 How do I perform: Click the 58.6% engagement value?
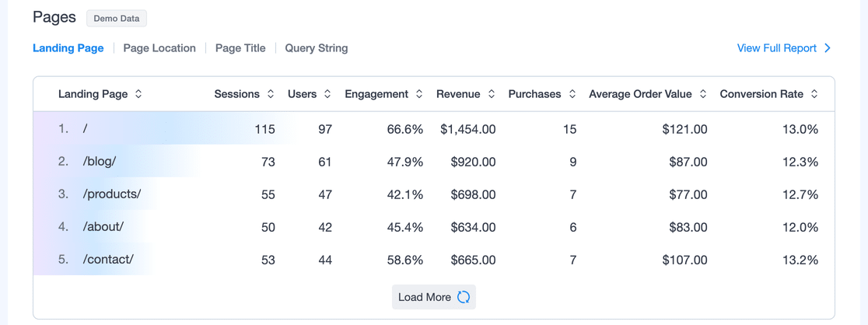(x=404, y=260)
